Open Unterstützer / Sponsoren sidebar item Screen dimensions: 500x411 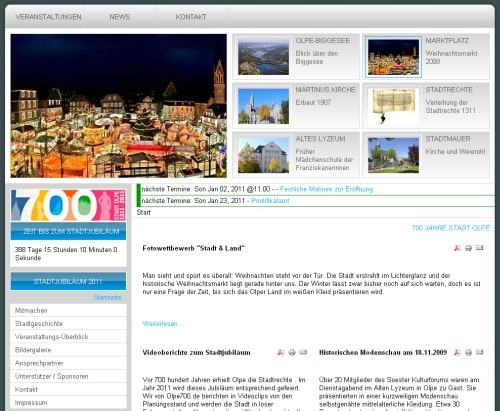(68, 376)
